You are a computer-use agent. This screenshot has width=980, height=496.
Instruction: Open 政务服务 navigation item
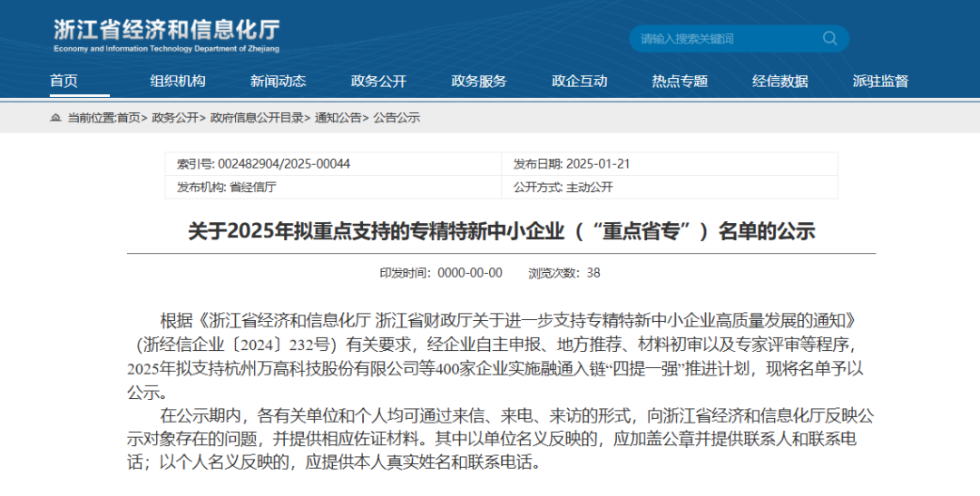click(479, 82)
